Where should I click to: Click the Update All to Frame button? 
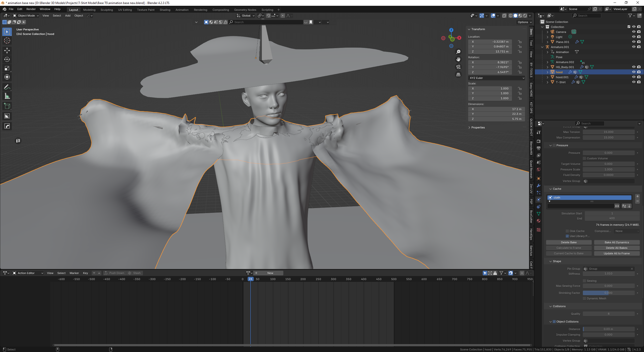coord(617,253)
